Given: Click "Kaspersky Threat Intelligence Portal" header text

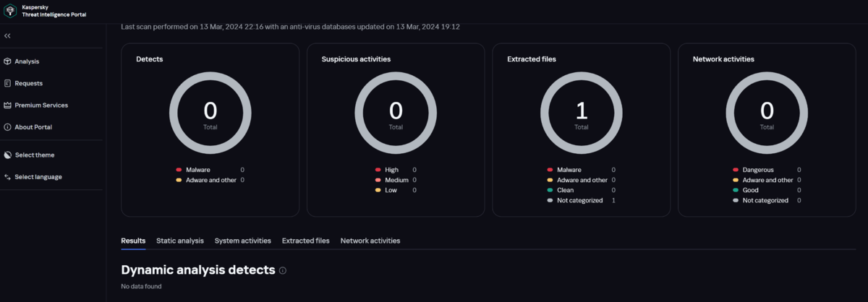Looking at the screenshot, I should pyautogui.click(x=54, y=10).
